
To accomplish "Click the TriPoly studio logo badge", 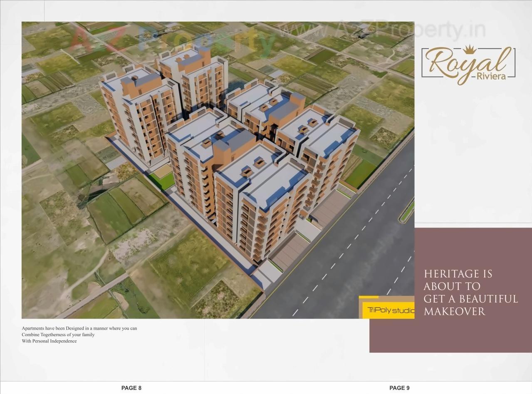I will [x=389, y=310].
